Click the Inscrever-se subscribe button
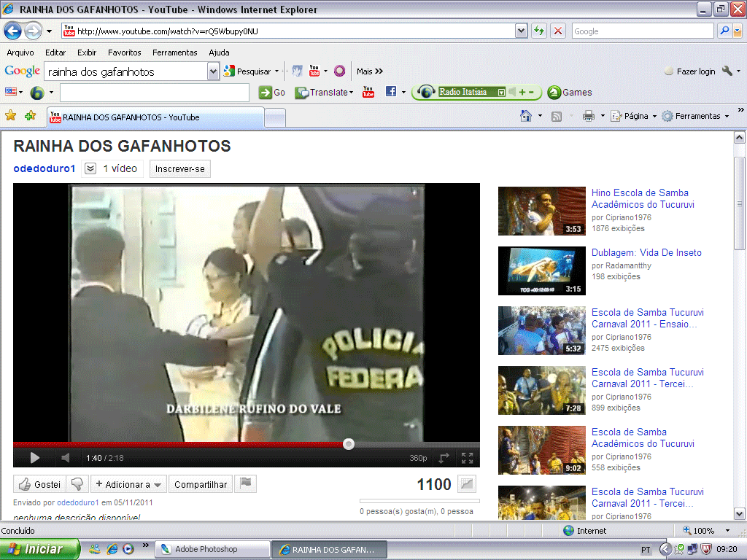The width and height of the screenshot is (747, 560). tap(180, 168)
